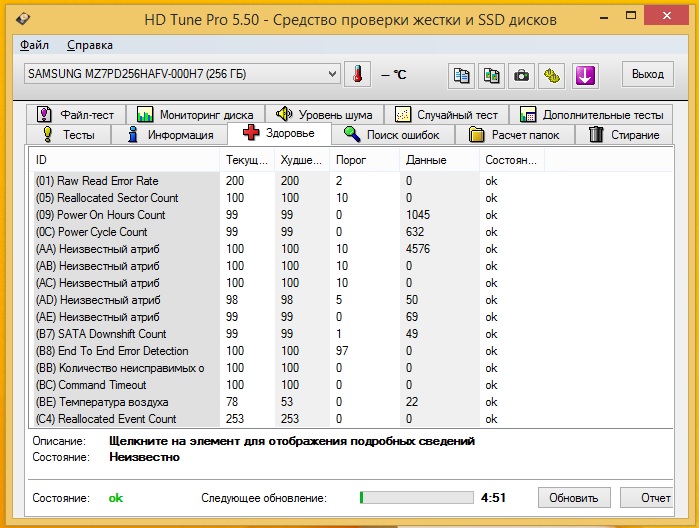Viewport: 699px width, 528px height.
Task: Go to the Поиск ошибок tab
Action: (x=397, y=134)
